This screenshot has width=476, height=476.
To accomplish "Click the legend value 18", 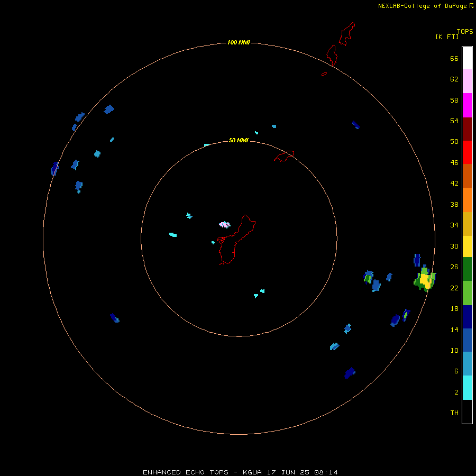I will 454,309.
